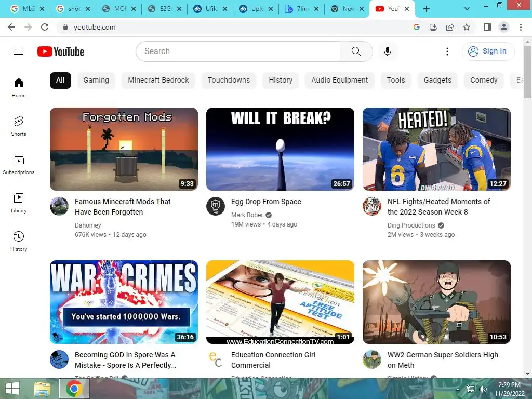Open History in the sidebar
This screenshot has height=399, width=532.
pos(19,241)
